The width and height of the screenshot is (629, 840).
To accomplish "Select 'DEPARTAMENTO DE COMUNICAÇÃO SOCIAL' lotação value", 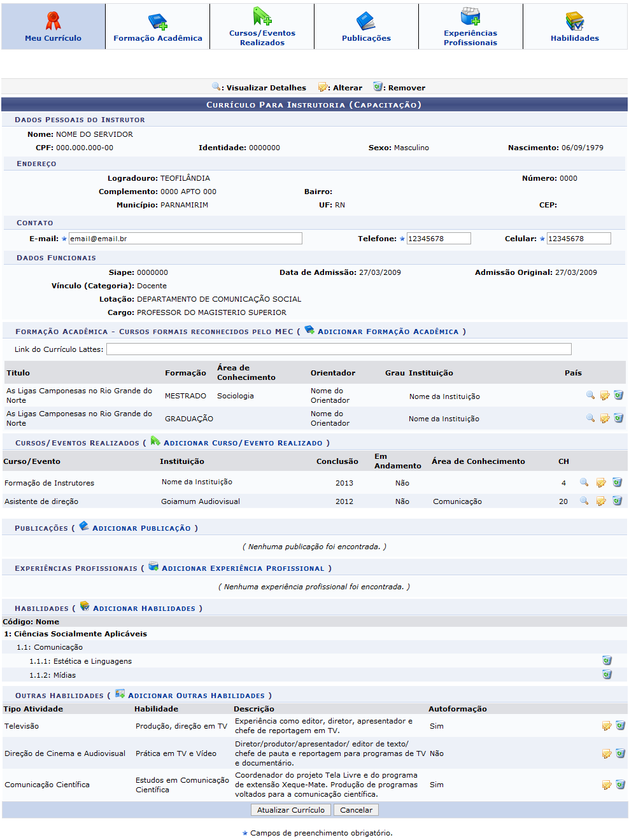I will pos(219,299).
